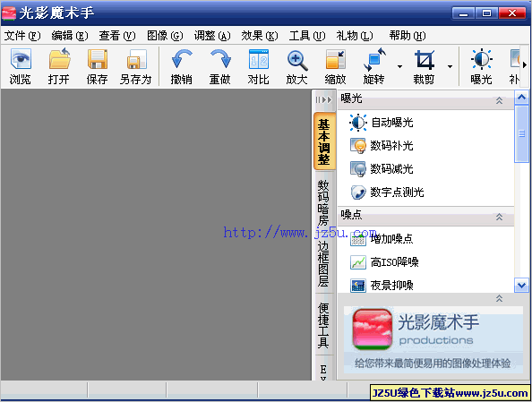Click 自动曝光 in the exposure list
This screenshot has width=532, height=402.
point(392,123)
